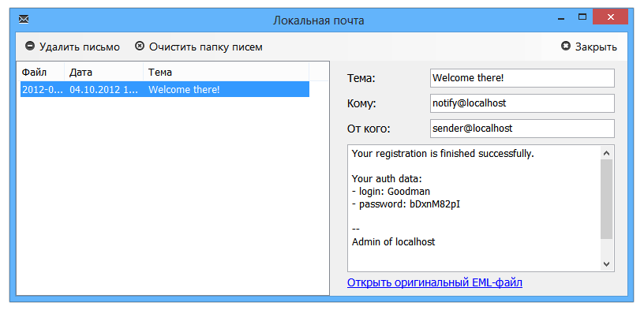Sort list by the Тема column header
Image resolution: width=644 pixels, height=310 pixels.
click(x=226, y=73)
